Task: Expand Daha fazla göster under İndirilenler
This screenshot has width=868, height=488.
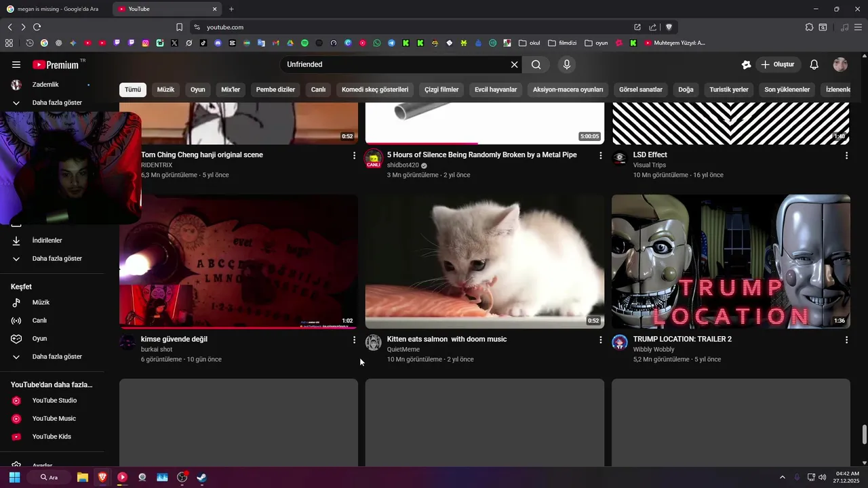Action: coord(52,259)
